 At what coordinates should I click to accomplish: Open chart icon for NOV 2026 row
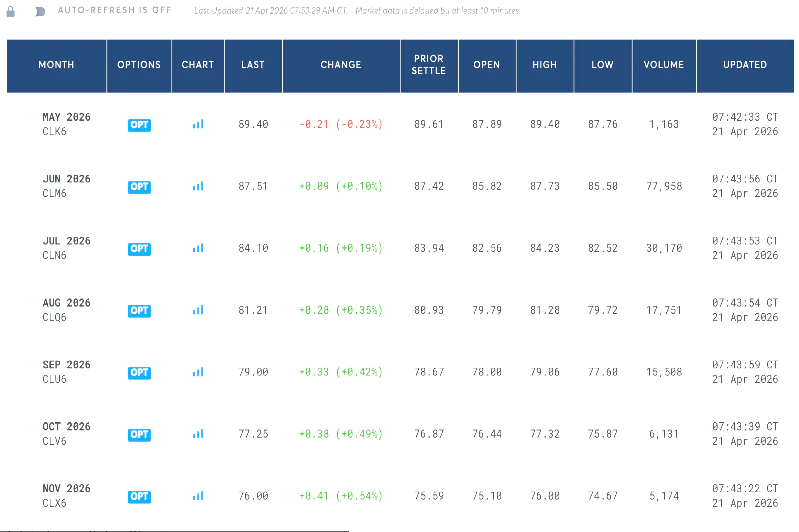[x=198, y=496]
